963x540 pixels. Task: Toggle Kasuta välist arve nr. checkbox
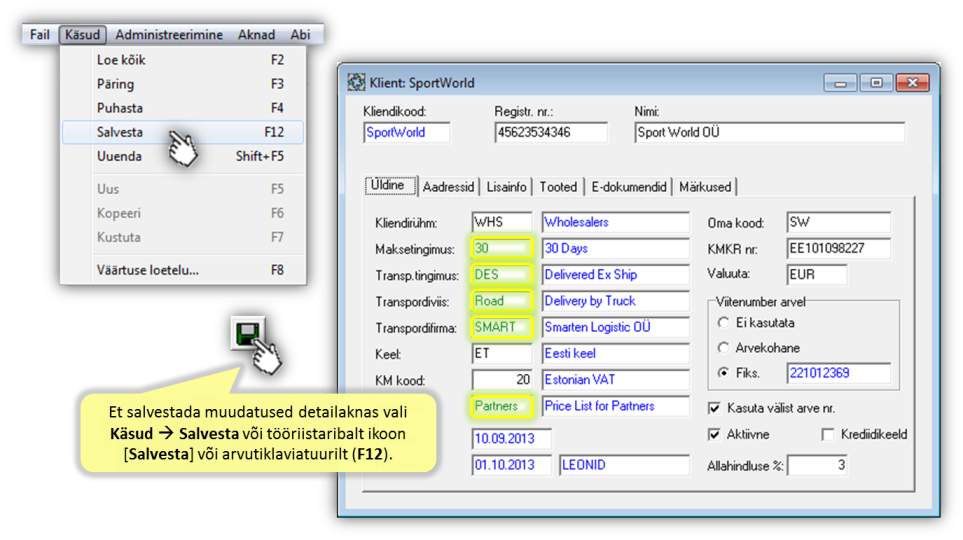tap(714, 408)
